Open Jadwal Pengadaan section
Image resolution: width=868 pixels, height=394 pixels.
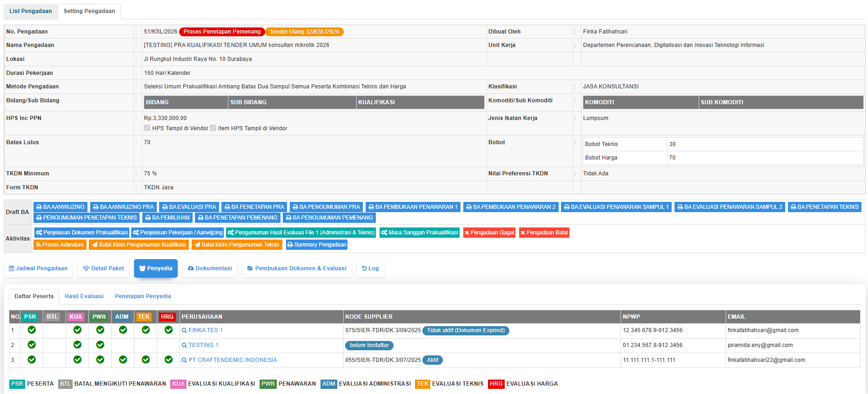pyautogui.click(x=38, y=268)
